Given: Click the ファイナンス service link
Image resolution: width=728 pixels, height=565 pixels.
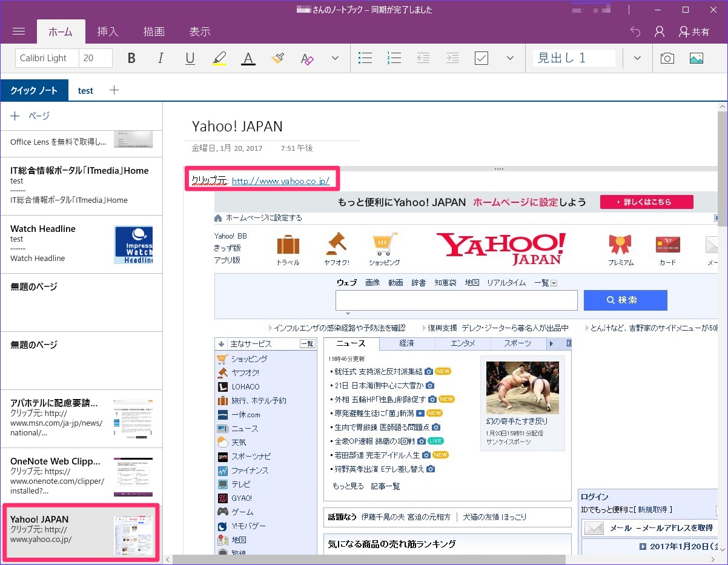Looking at the screenshot, I should pos(250,470).
